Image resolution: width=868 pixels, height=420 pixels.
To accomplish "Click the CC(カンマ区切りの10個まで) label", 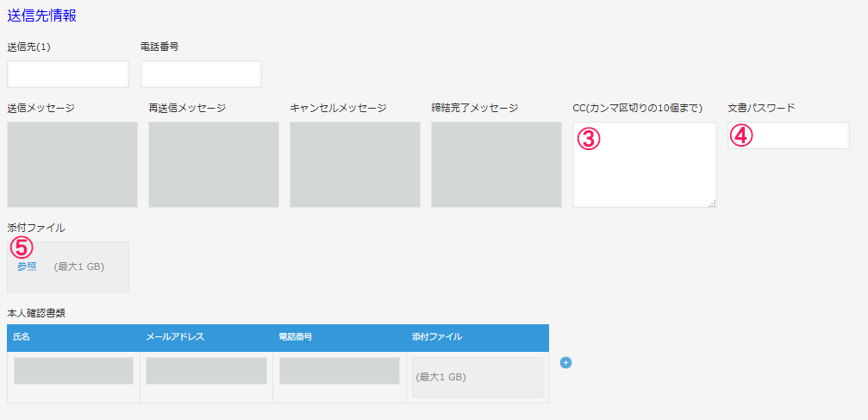I will point(637,108).
